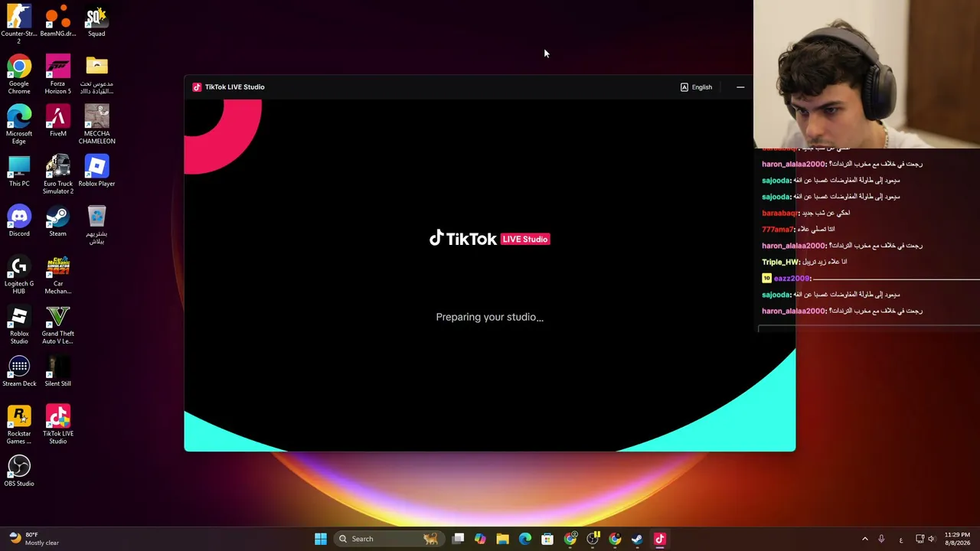Select the This PC desktop icon

pyautogui.click(x=19, y=171)
